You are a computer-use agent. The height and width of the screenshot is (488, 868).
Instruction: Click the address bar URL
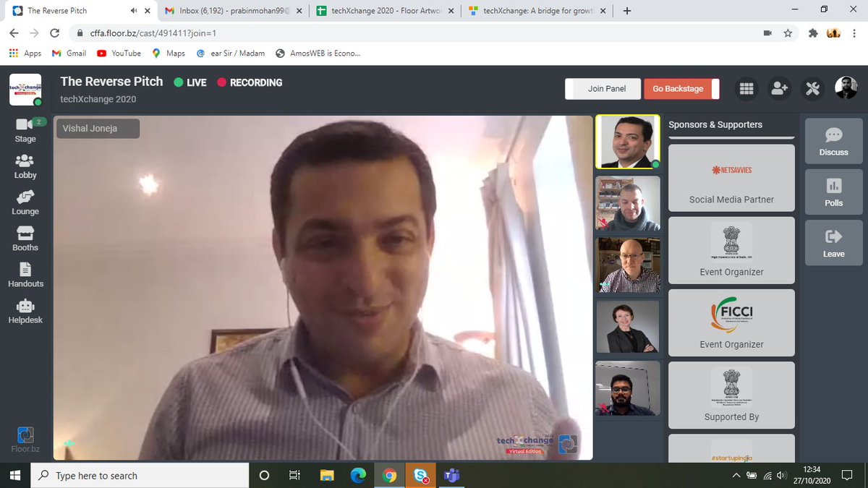[153, 33]
